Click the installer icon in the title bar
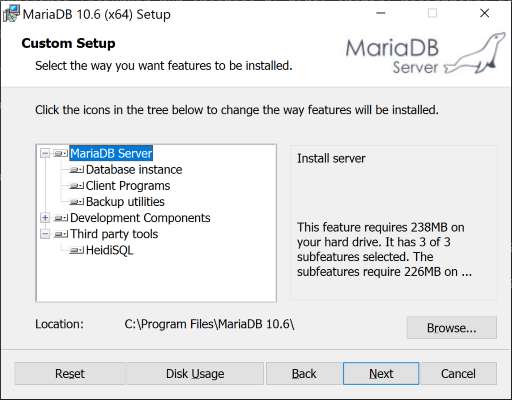The width and height of the screenshot is (512, 400). point(11,14)
